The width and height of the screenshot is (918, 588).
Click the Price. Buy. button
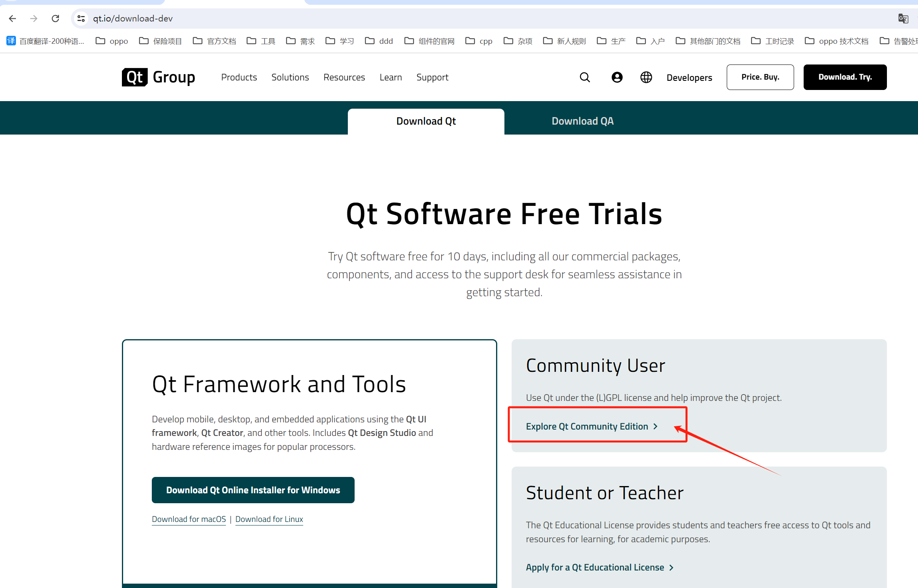(760, 77)
